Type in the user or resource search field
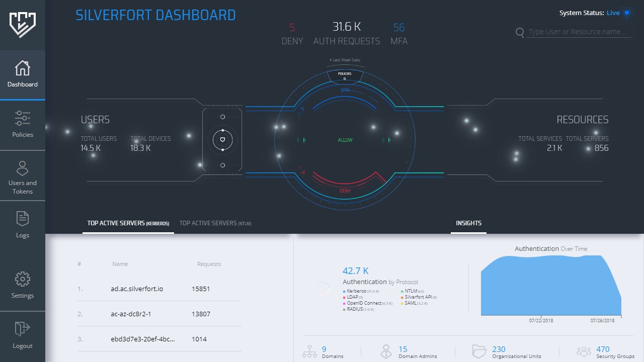Image resolution: width=644 pixels, height=362 pixels. tap(579, 32)
